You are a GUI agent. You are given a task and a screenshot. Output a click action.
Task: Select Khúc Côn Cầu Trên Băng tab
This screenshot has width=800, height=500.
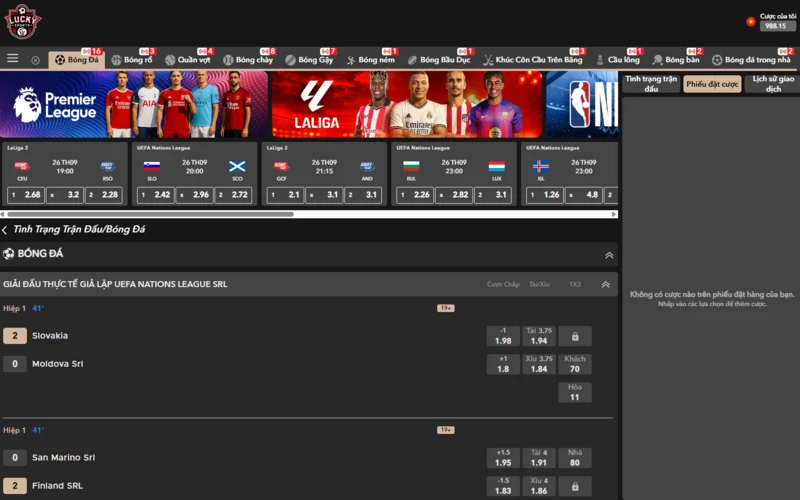click(x=533, y=60)
